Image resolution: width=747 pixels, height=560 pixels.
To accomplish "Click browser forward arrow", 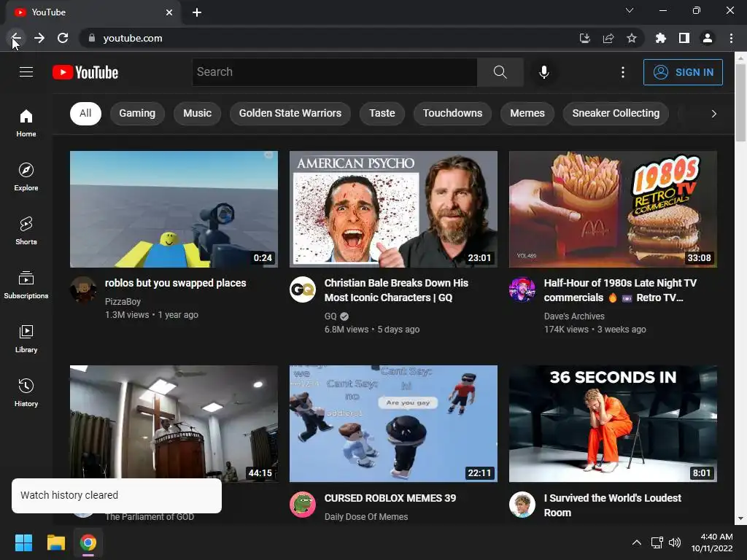I will [x=39, y=38].
